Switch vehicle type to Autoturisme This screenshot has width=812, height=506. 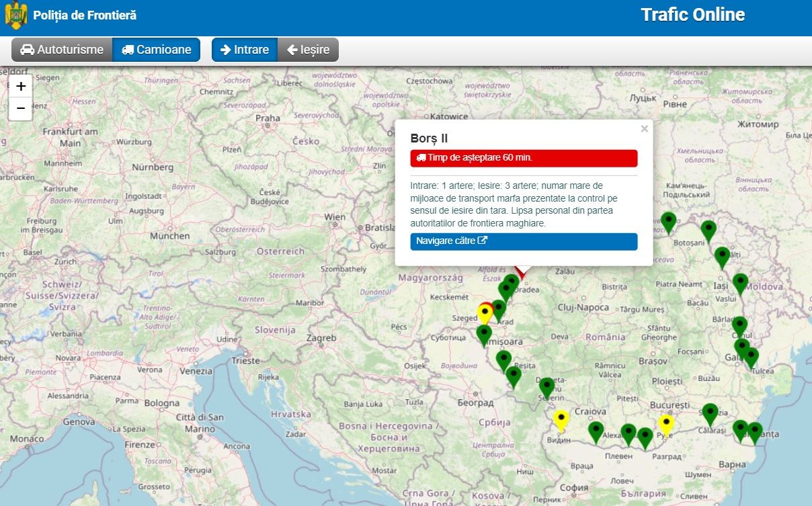62,50
